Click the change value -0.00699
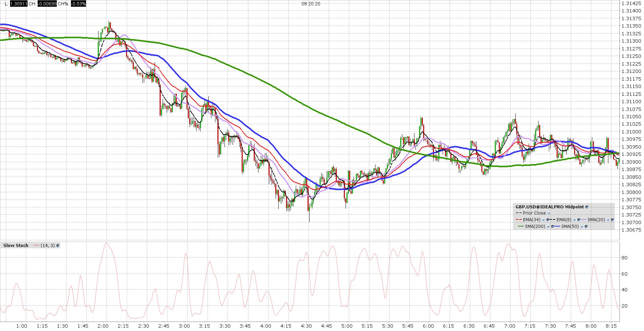 coord(47,4)
